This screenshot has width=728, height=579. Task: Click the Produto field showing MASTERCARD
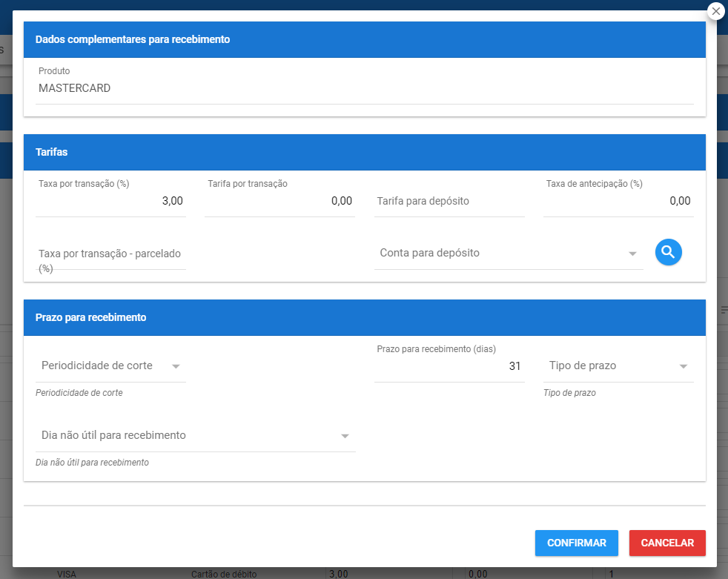point(364,88)
